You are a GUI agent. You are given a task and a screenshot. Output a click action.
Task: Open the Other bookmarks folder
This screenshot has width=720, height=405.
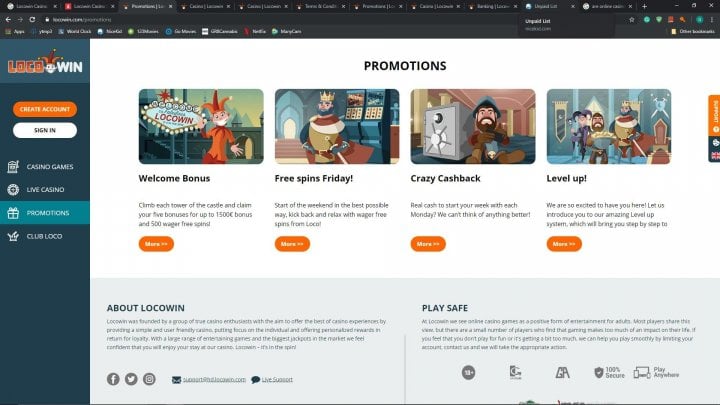click(x=692, y=32)
